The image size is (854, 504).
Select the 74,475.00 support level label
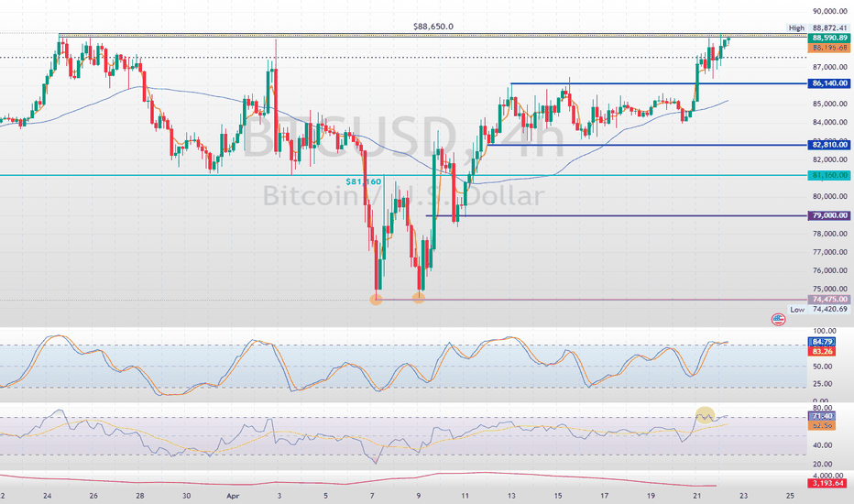coord(829,299)
